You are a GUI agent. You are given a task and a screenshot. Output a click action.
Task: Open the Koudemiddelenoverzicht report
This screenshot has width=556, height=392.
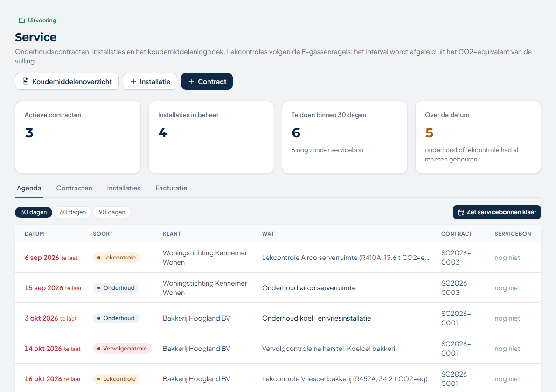pyautogui.click(x=67, y=81)
